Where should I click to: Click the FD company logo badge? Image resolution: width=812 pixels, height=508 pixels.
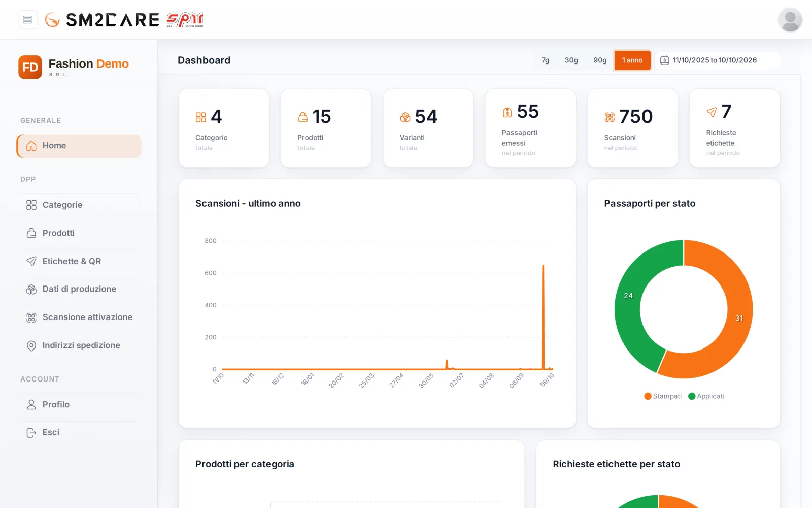pyautogui.click(x=30, y=67)
